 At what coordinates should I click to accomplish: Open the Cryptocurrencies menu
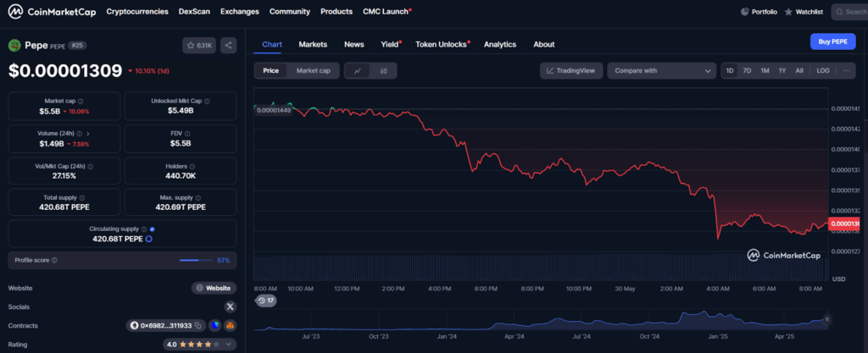(x=137, y=11)
